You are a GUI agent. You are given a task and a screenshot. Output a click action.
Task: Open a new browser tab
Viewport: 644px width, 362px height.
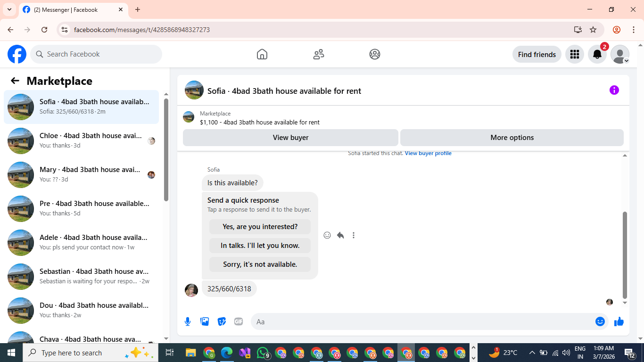click(x=138, y=9)
